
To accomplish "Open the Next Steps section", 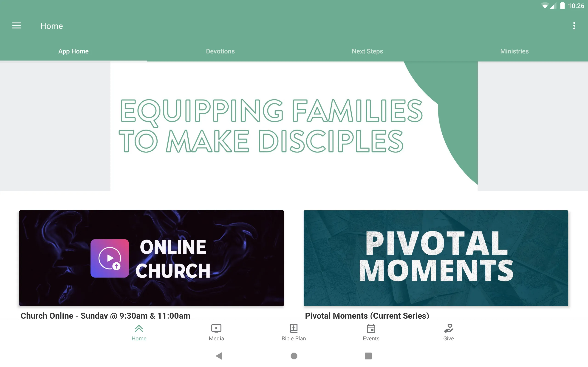I will (367, 51).
